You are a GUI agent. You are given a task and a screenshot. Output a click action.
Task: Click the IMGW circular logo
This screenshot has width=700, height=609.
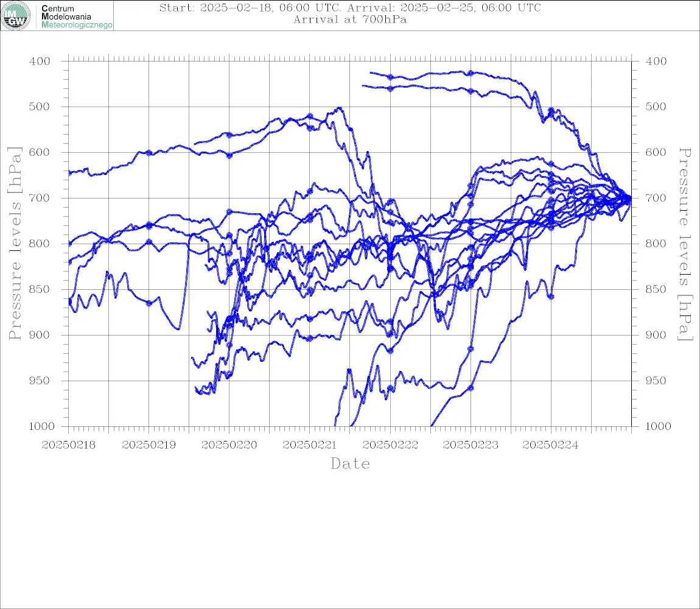coord(16,16)
